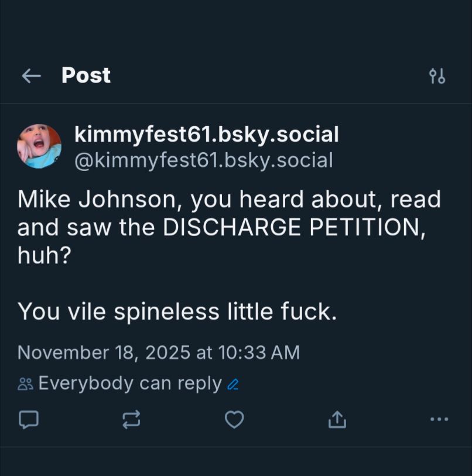Go back using the left arrow
The image size is (472, 476).
click(x=30, y=76)
